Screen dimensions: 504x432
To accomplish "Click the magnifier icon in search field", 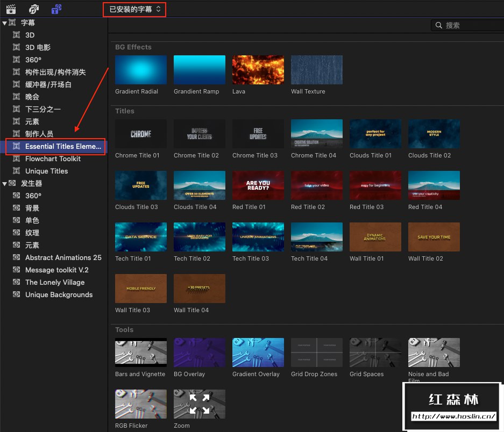I will pos(438,25).
